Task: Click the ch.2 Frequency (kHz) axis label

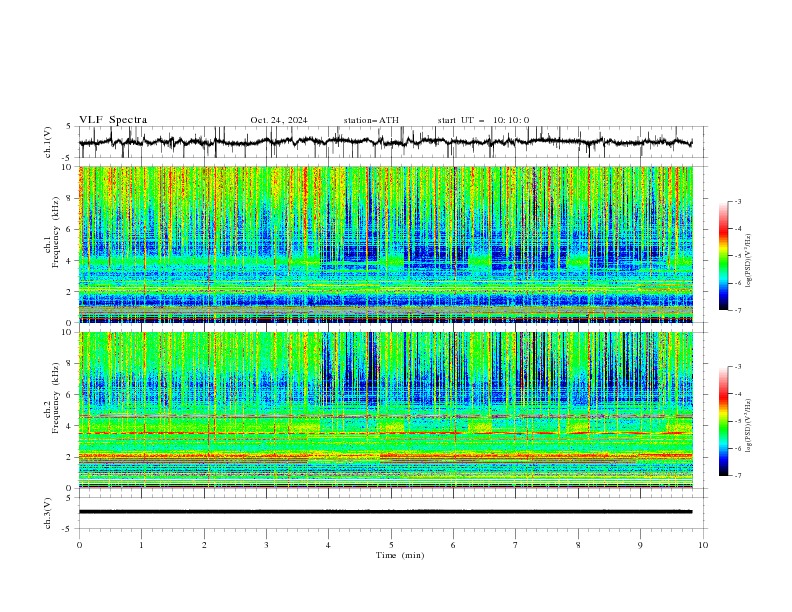Action: coord(52,397)
